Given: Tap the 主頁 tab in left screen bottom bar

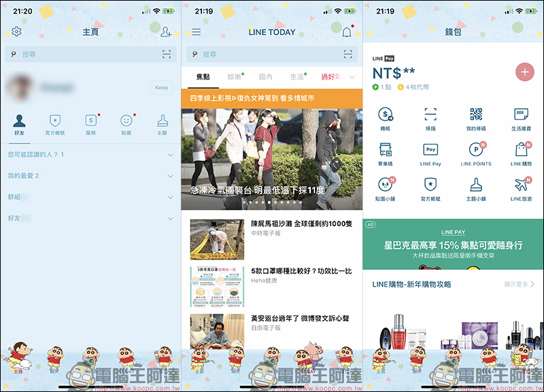Looking at the screenshot, I should (x=18, y=359).
